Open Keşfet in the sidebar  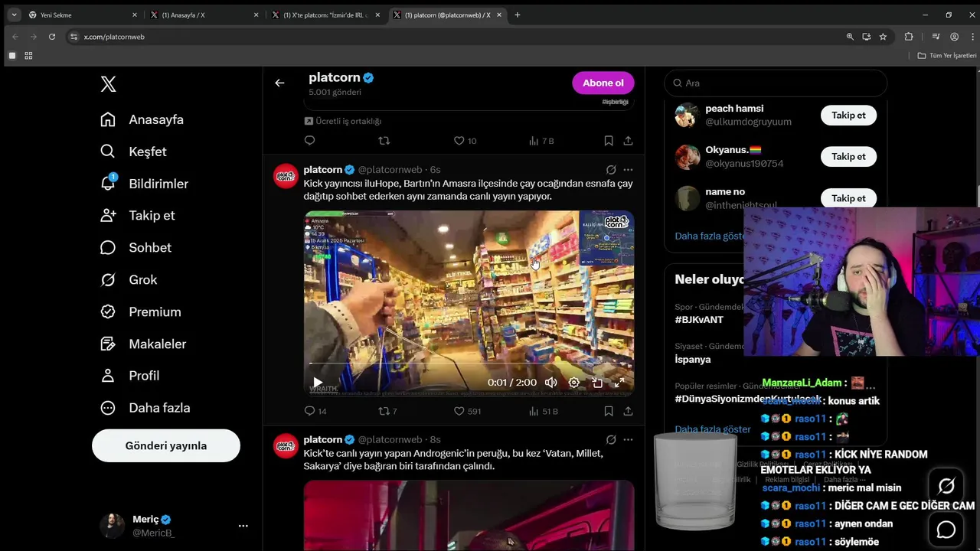133,152
